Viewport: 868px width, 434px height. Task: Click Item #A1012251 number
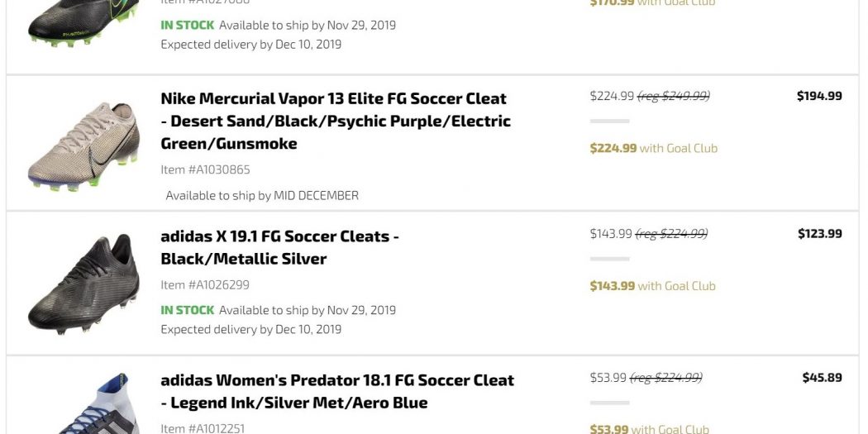203,428
